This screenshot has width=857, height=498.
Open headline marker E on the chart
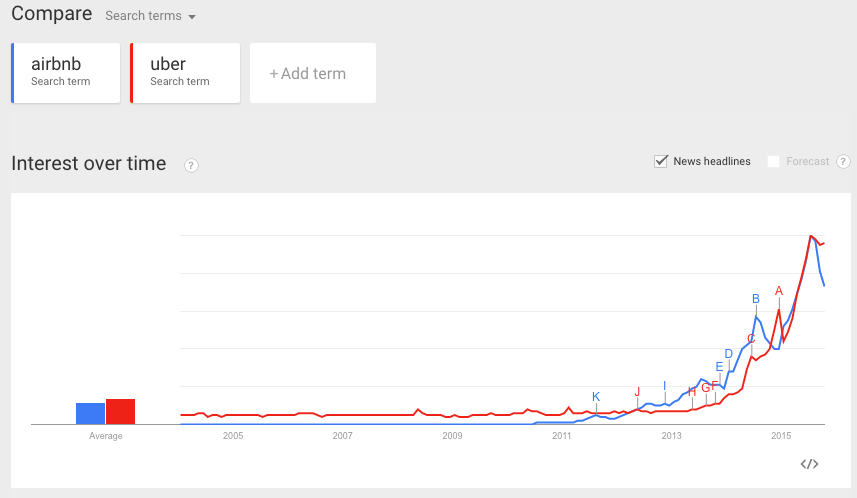[x=719, y=367]
